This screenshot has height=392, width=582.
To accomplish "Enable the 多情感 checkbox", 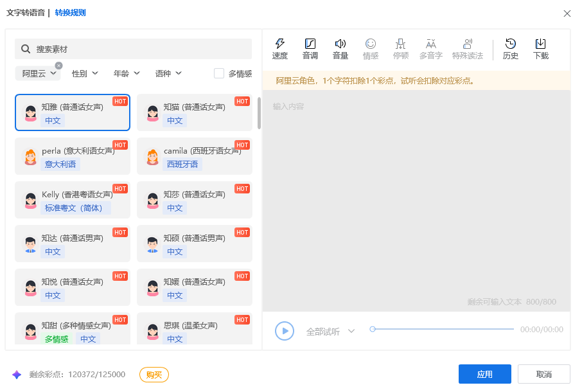I will [x=219, y=73].
